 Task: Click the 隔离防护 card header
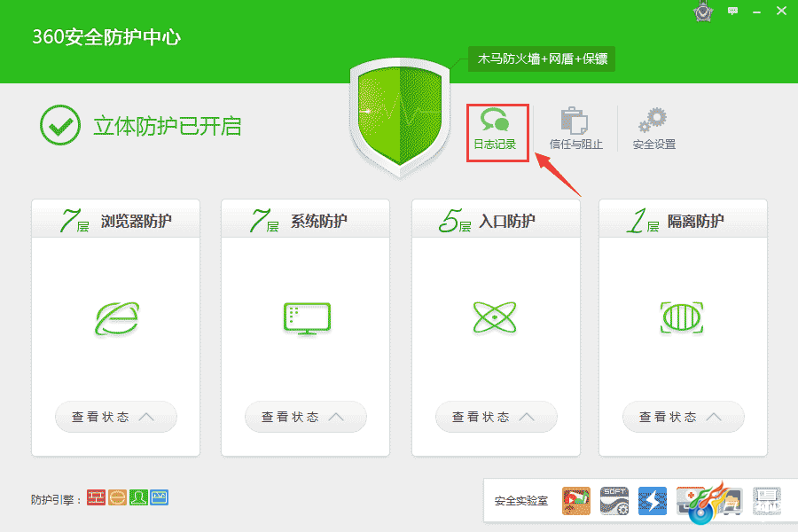[683, 219]
